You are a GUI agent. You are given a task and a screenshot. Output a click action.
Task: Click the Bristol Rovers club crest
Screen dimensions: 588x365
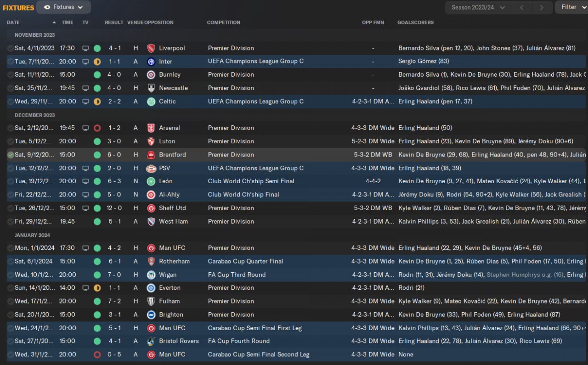click(x=151, y=341)
